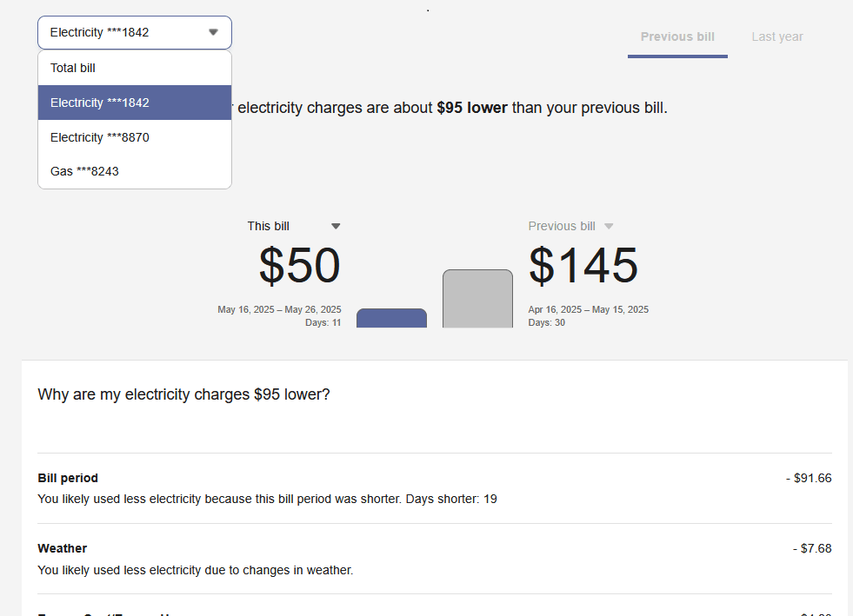Expand the "This bill" dropdown arrow
This screenshot has width=853, height=616.
point(336,226)
